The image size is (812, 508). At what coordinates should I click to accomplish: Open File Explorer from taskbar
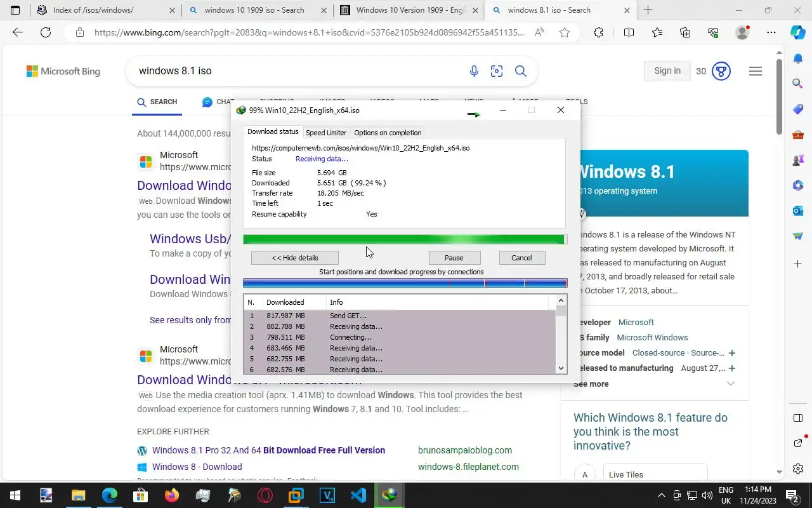[x=78, y=495]
